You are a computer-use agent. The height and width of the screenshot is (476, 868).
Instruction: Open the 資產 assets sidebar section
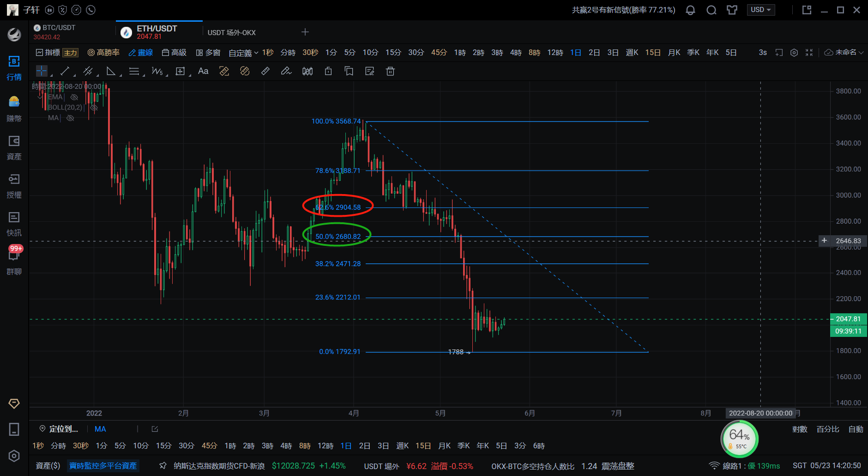point(14,148)
